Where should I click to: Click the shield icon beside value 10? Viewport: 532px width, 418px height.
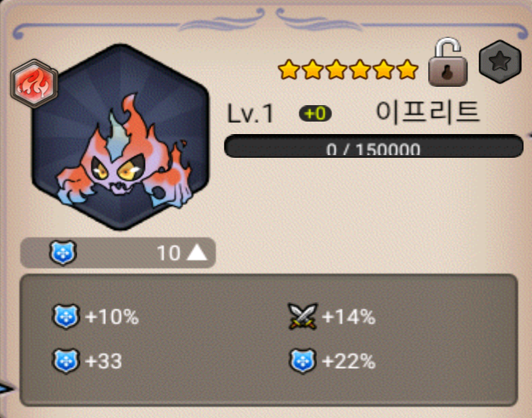point(62,252)
